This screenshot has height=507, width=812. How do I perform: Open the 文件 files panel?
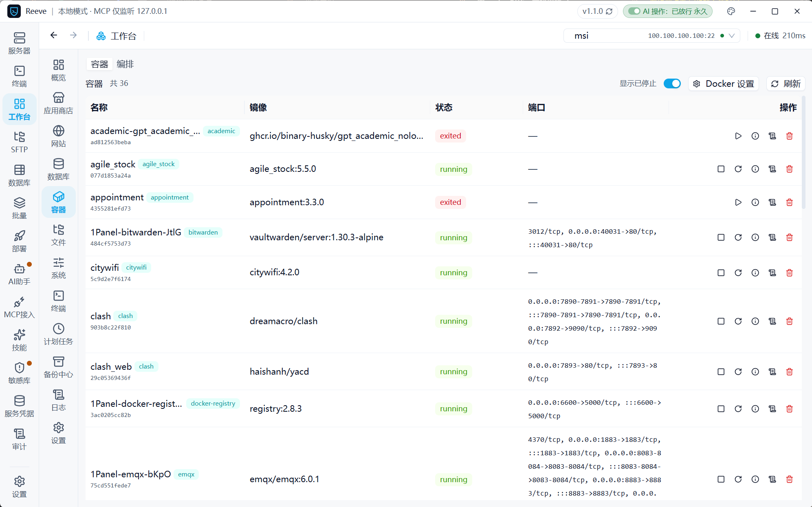click(58, 235)
